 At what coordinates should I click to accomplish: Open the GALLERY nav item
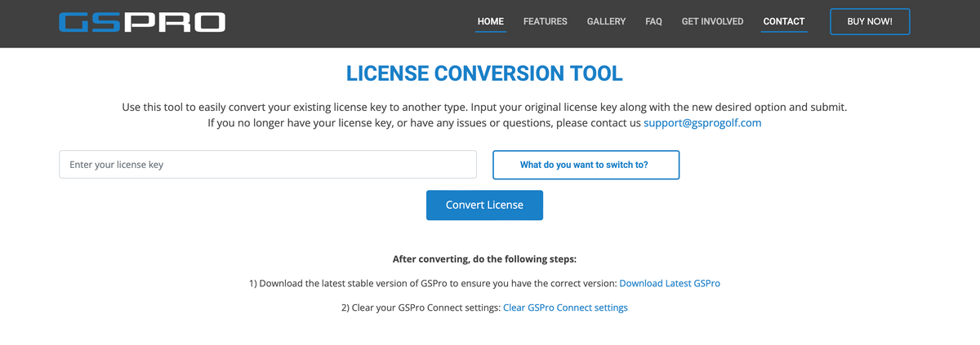point(606,21)
